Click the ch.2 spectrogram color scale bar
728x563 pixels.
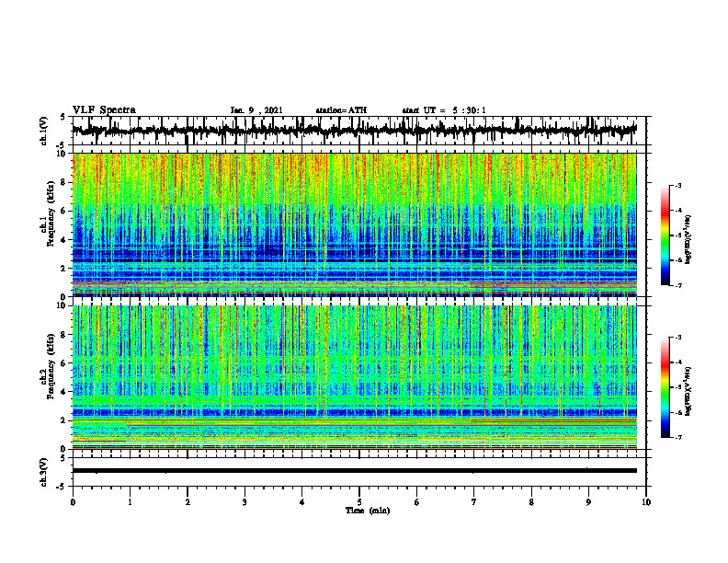pyautogui.click(x=665, y=387)
